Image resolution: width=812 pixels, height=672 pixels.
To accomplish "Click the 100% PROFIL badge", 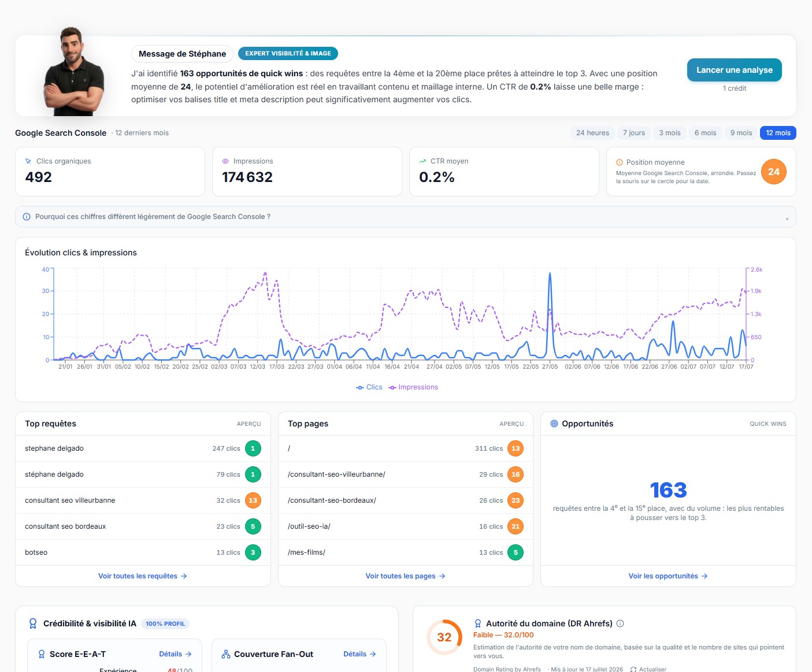I will click(165, 624).
